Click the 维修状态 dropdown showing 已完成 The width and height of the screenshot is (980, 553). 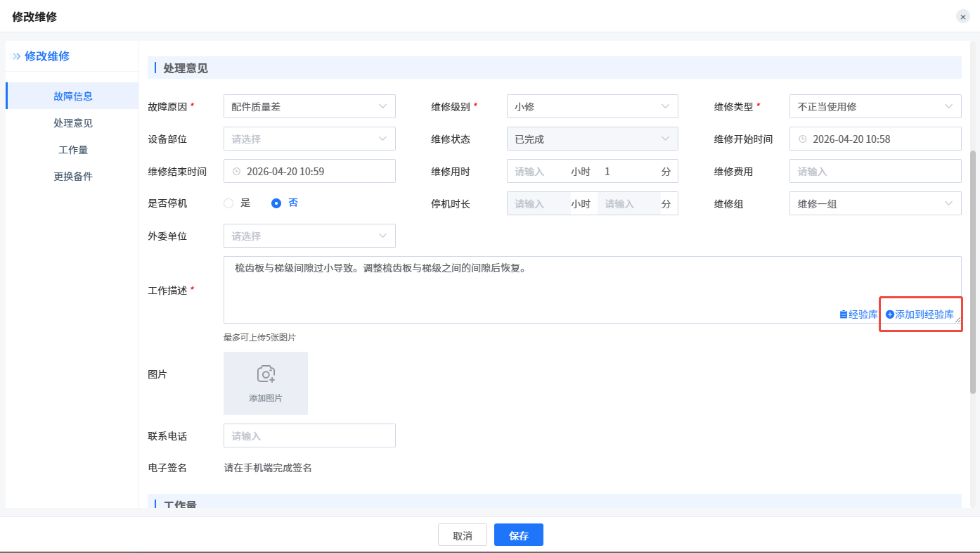coord(592,139)
